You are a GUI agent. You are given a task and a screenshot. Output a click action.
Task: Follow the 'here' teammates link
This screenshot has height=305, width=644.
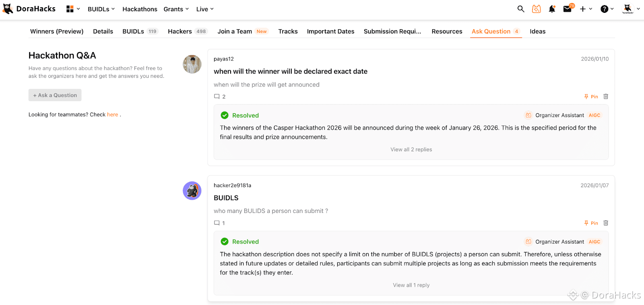113,115
